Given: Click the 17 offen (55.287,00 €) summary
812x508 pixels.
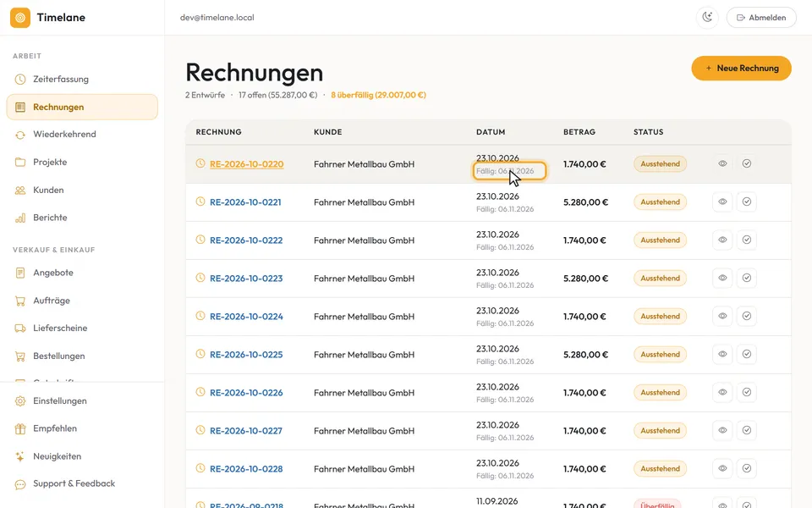Looking at the screenshot, I should click(278, 96).
